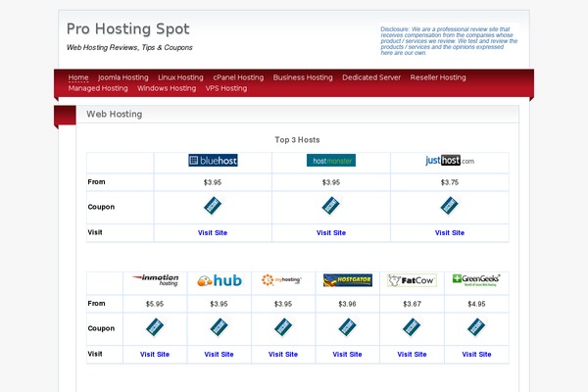Click the Web Hosting Hub logo
Viewport: 588px width, 392px height.
tap(219, 280)
